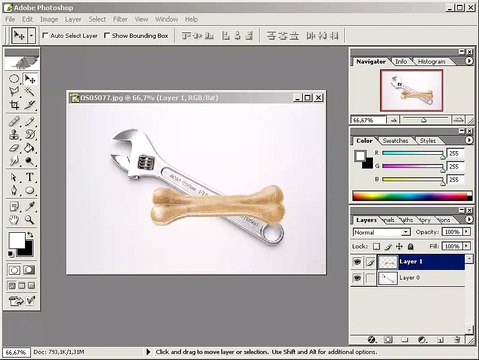
Task: Select the Healing Brush tool
Action: [x=14, y=121]
